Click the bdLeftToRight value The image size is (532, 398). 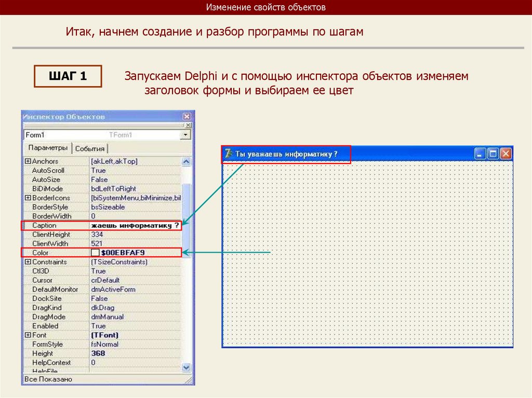(x=114, y=189)
